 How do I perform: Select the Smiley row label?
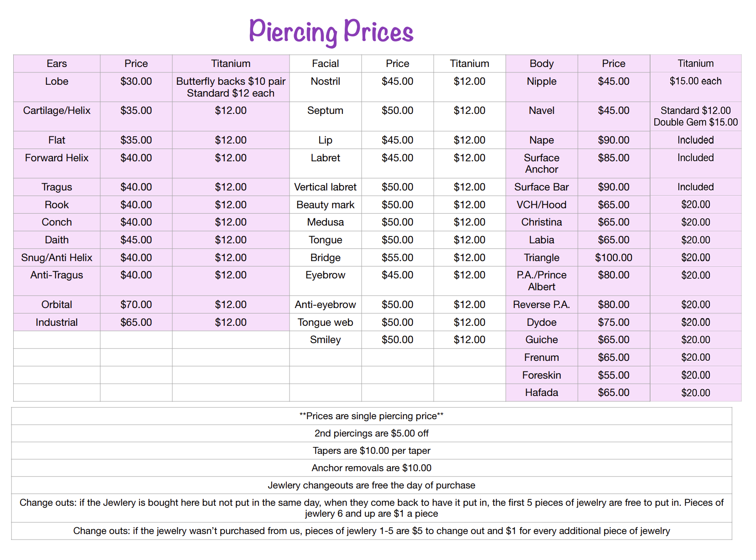pyautogui.click(x=325, y=339)
